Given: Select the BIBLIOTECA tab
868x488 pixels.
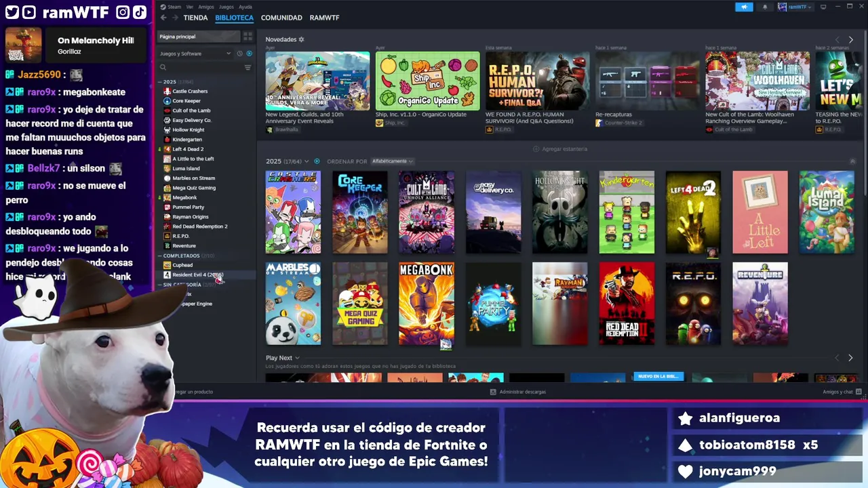Looking at the screenshot, I should point(234,18).
